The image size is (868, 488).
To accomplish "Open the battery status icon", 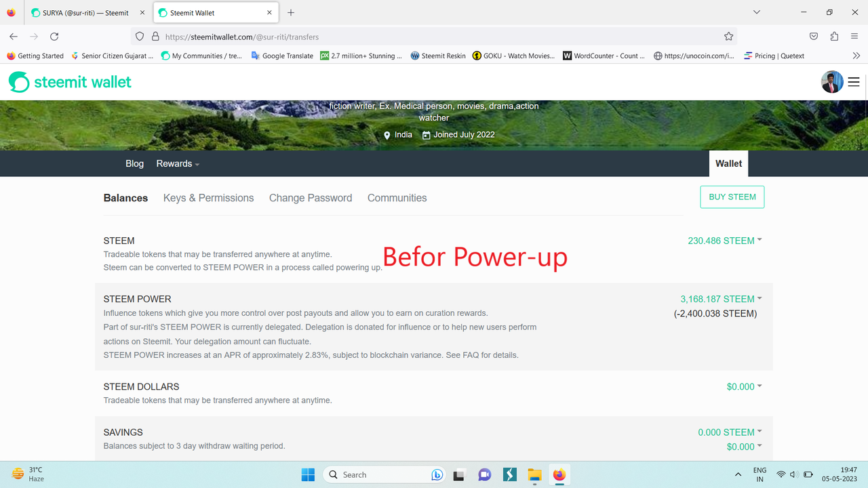I will pyautogui.click(x=808, y=474).
